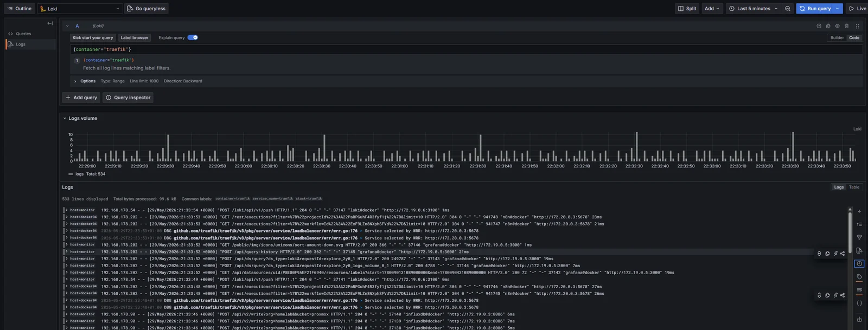Select the Table view radio

click(854, 187)
